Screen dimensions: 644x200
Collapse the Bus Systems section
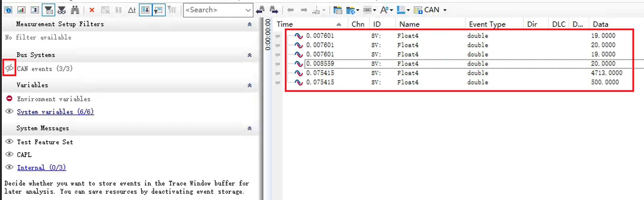pos(249,55)
